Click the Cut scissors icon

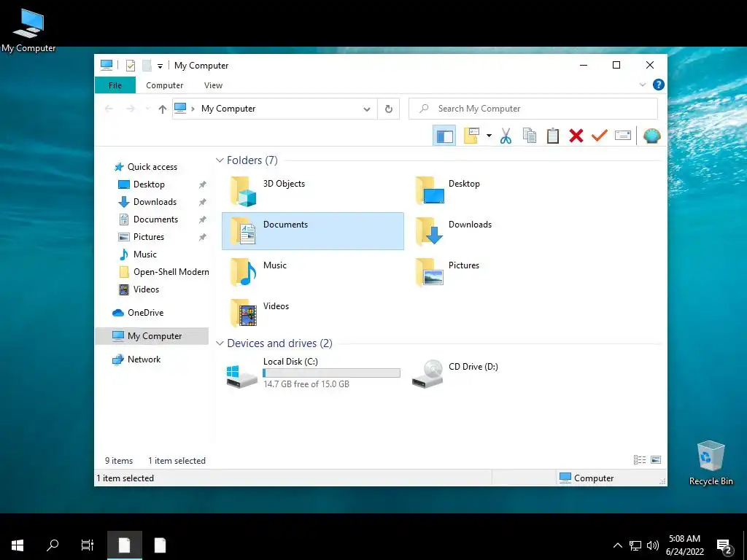506,136
